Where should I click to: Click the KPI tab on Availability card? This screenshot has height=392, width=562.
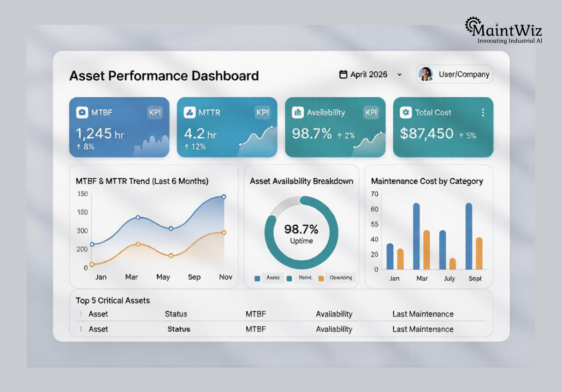point(371,112)
